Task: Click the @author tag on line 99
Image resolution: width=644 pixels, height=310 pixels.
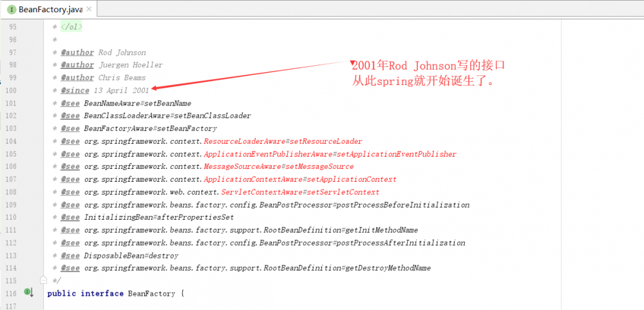Action: 77,78
